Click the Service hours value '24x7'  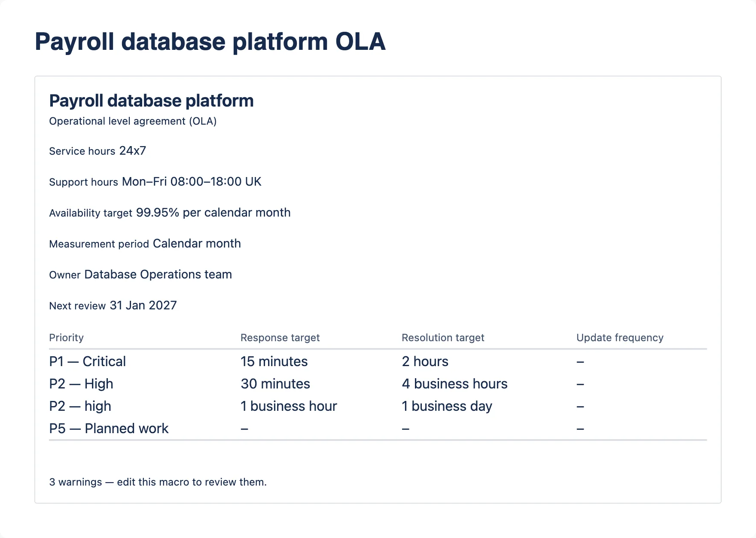[x=133, y=151]
